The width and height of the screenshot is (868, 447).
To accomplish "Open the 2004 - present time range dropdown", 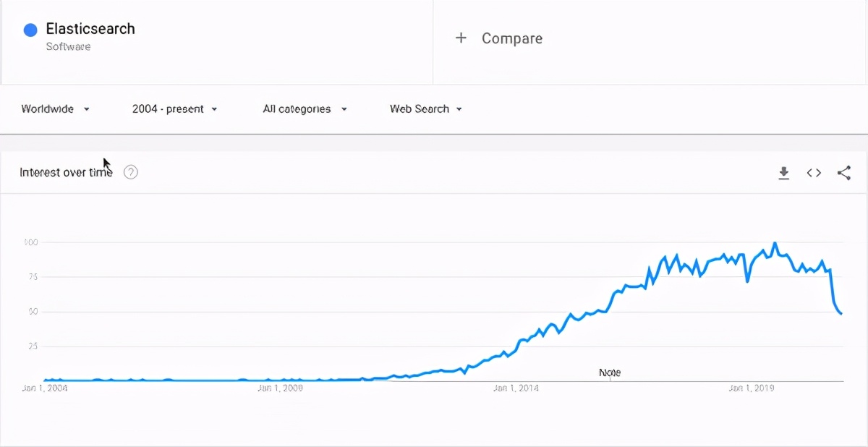I will click(174, 109).
